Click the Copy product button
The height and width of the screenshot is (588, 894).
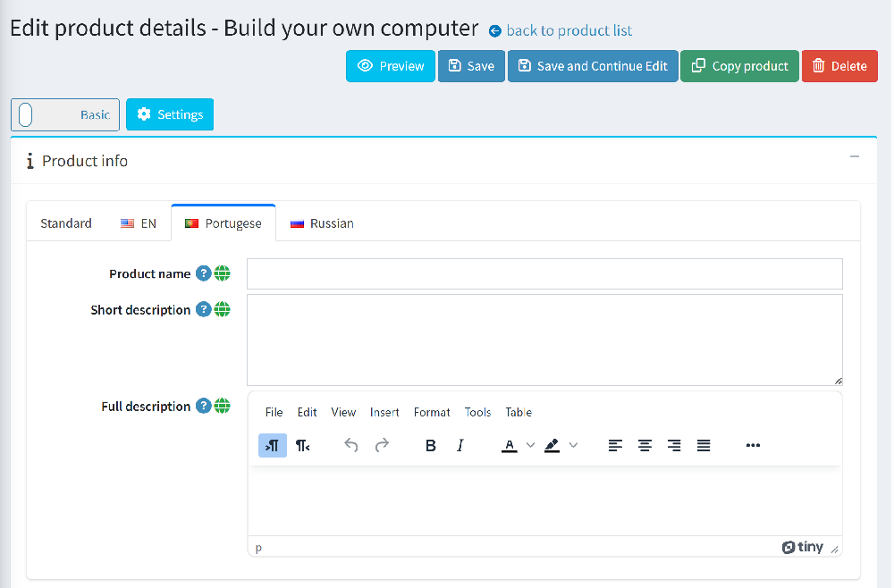pyautogui.click(x=739, y=65)
